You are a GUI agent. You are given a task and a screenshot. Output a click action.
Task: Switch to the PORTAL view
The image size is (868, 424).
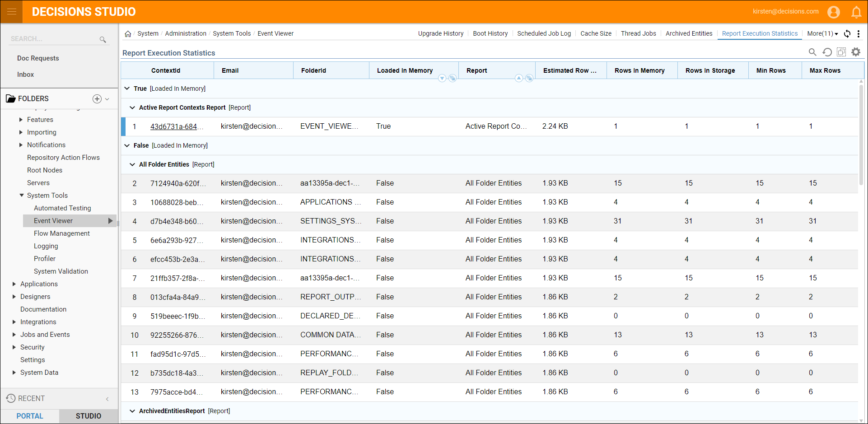[x=30, y=416]
